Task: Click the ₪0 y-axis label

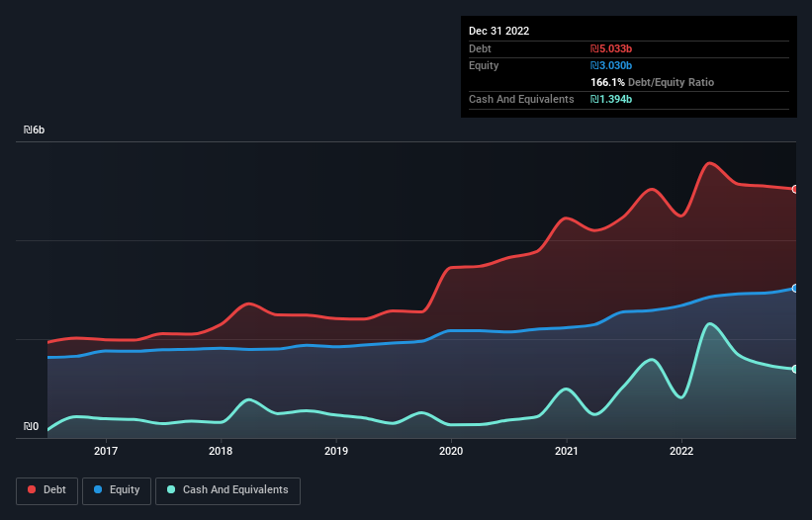Action: tap(31, 426)
